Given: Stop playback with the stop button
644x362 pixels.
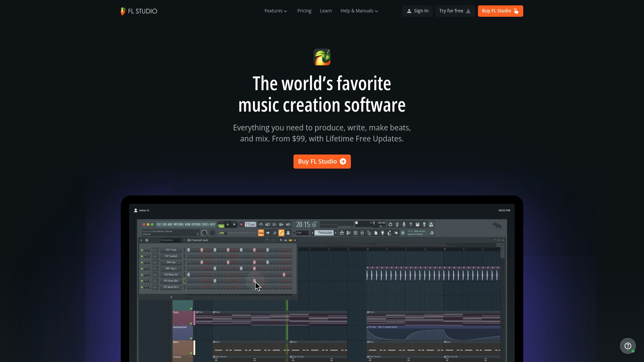Looking at the screenshot, I should (x=234, y=224).
